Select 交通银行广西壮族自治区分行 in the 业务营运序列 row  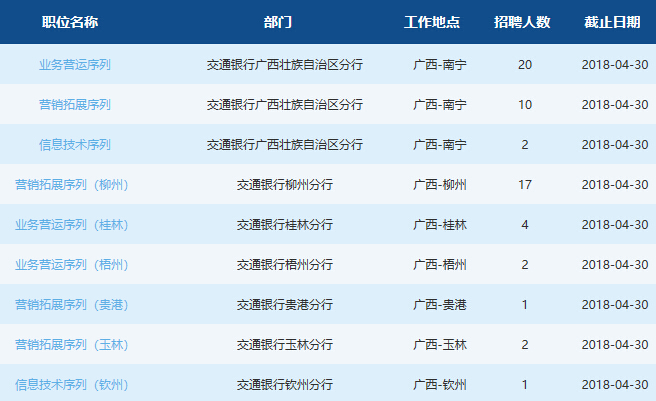click(x=284, y=65)
